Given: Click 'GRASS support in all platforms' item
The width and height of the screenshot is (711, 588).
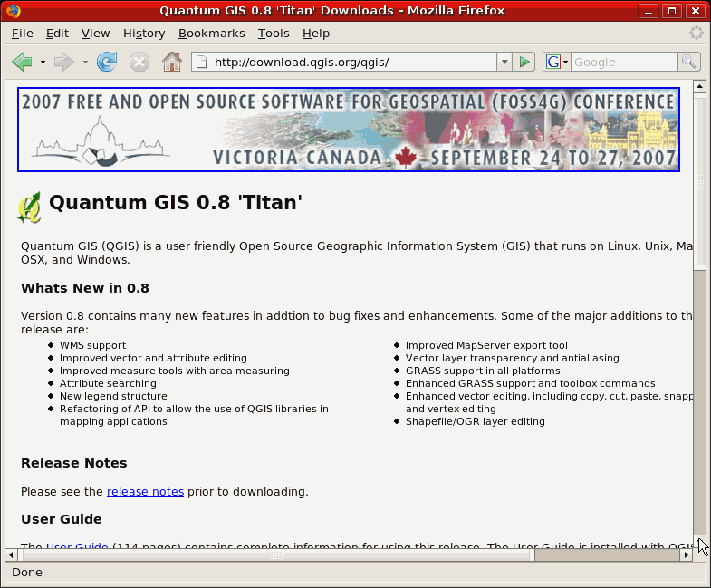Looking at the screenshot, I should coord(483,371).
